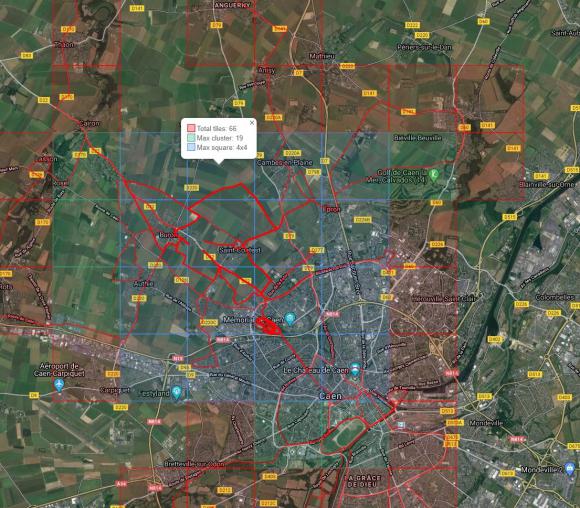Open the Le Château de Caen pin

355,369
